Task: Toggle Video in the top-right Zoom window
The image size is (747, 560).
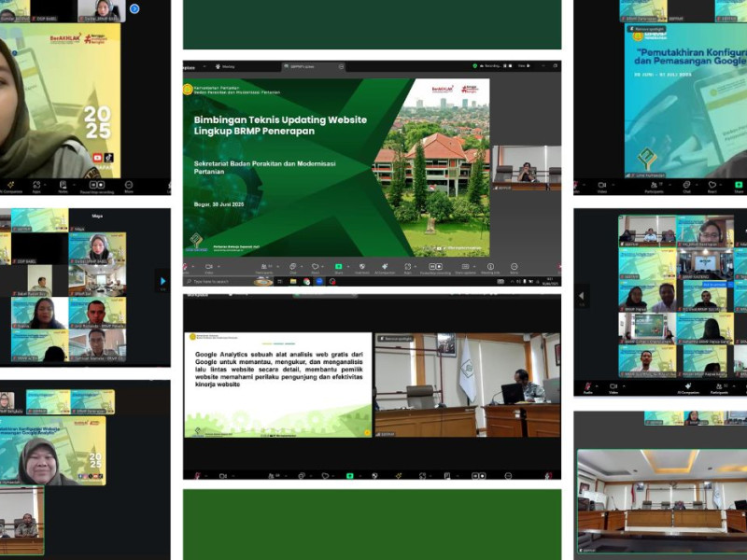Action: (x=600, y=186)
